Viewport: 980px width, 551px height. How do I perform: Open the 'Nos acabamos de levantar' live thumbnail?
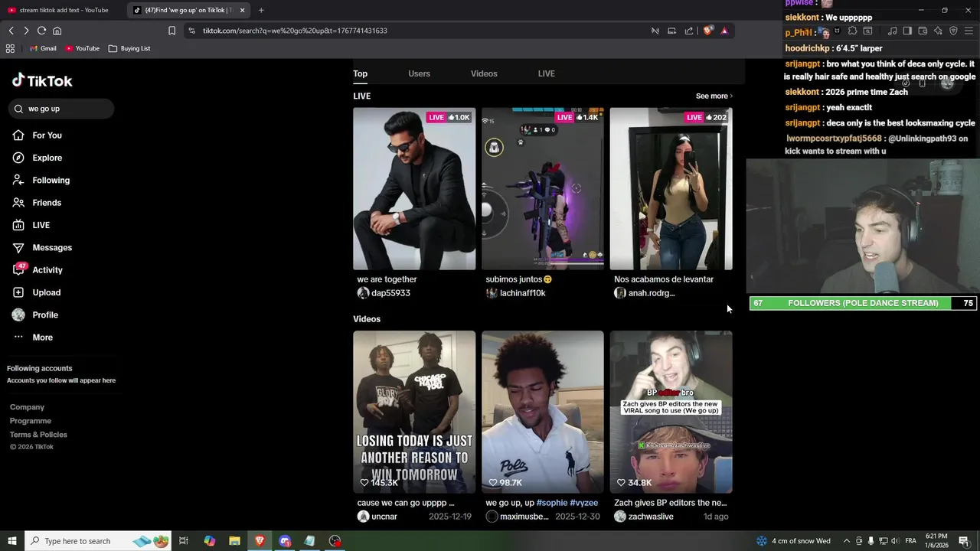[671, 188]
